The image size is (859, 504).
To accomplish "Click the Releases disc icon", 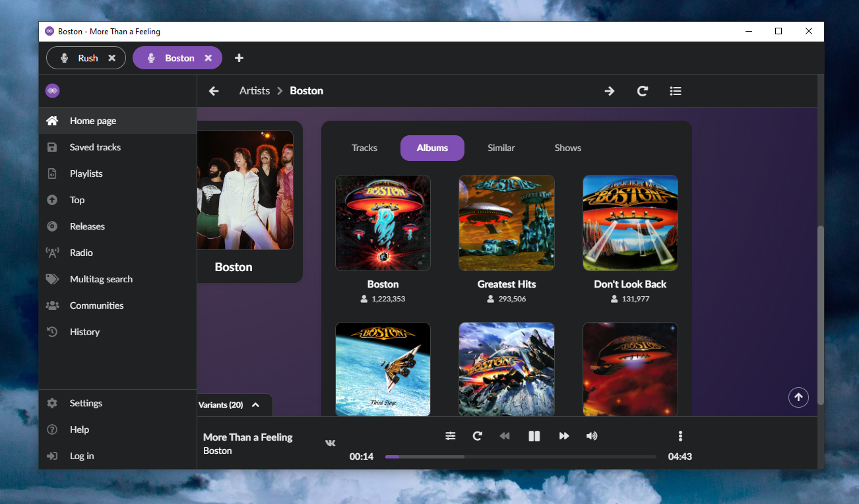I will point(52,226).
